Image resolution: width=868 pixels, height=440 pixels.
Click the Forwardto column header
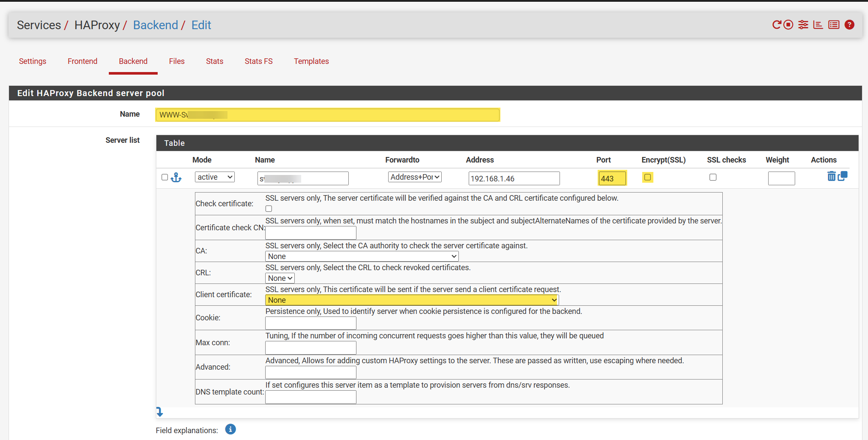click(402, 160)
